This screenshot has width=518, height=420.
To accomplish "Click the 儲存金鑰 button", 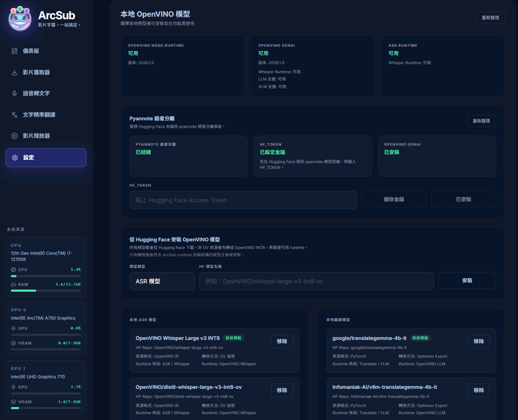I will click(x=394, y=200).
